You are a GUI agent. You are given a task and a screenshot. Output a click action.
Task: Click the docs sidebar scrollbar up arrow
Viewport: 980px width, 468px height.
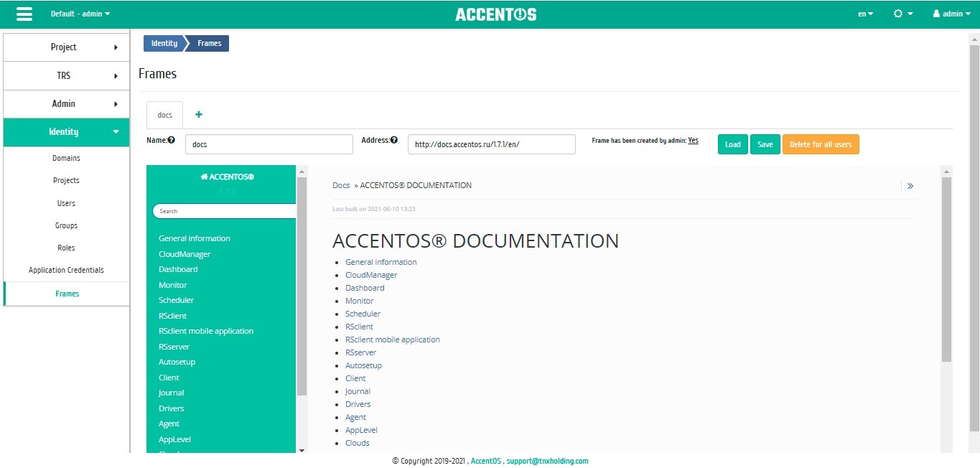302,171
